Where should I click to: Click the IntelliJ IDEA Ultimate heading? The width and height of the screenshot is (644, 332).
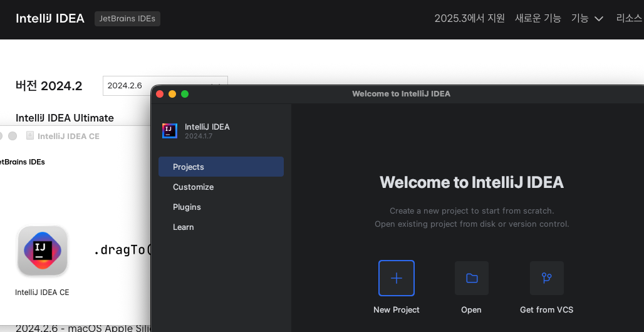coord(65,118)
